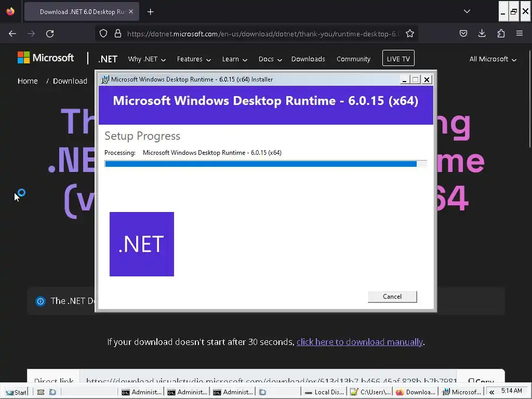This screenshot has width=532, height=399.
Task: Click the installer title bar icon
Action: click(x=105, y=79)
